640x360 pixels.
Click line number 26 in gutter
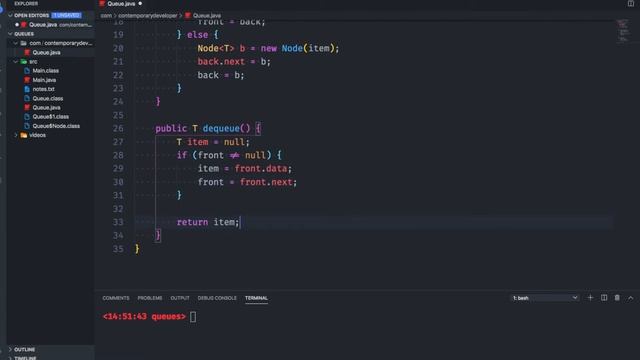118,129
